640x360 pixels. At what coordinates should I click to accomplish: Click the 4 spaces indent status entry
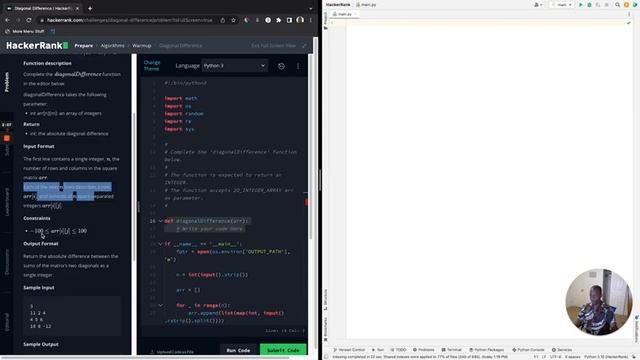point(572,357)
